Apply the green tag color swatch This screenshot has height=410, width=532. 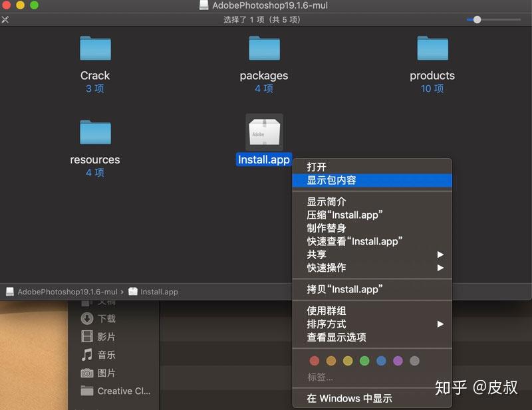point(364,360)
